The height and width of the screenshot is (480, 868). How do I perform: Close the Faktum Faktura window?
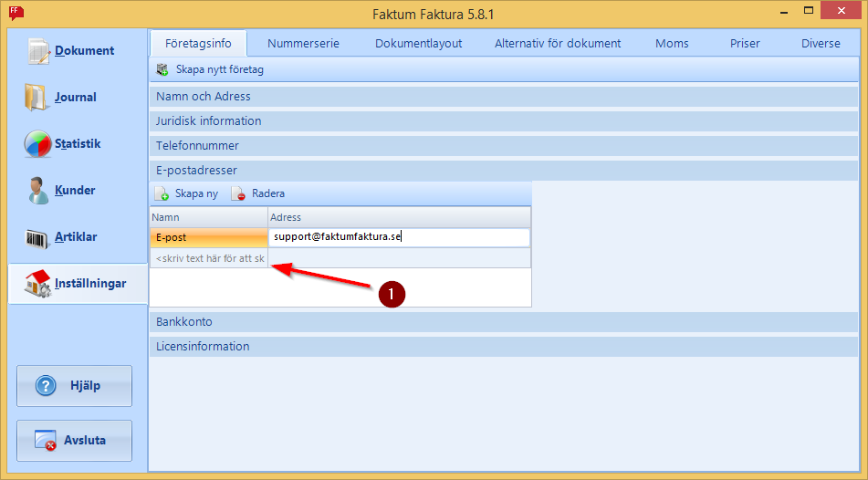pyautogui.click(x=841, y=11)
